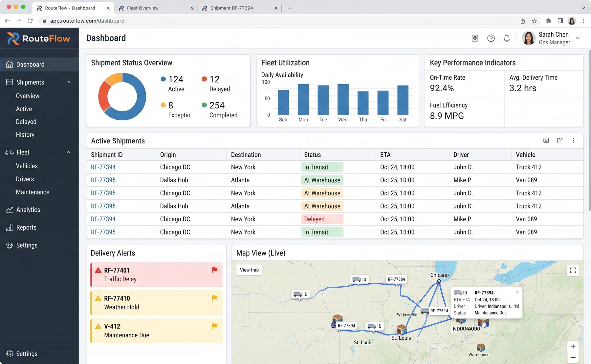Open Sarah Chen user menu dropdown
The width and height of the screenshot is (591, 364).
pyautogui.click(x=578, y=38)
